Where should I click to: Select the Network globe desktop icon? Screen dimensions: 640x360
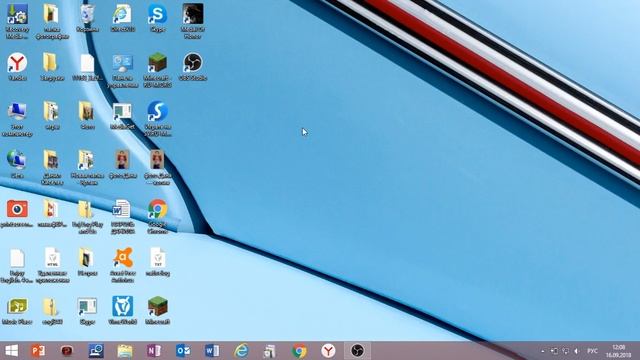point(17,164)
